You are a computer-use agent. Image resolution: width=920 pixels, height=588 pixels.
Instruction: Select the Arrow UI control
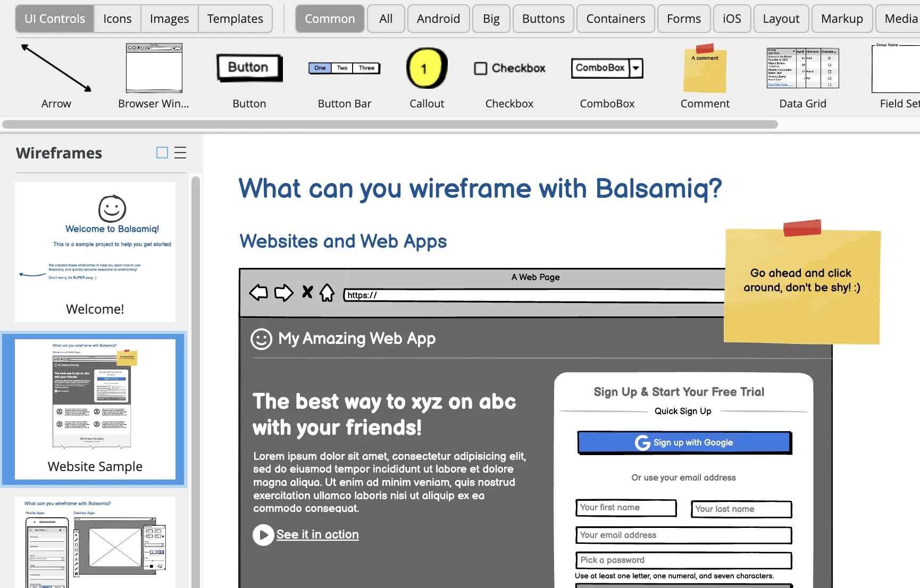coord(56,76)
